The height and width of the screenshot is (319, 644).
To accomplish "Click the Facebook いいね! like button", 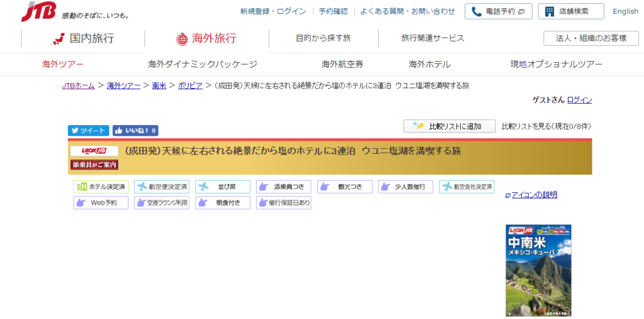I will (135, 131).
